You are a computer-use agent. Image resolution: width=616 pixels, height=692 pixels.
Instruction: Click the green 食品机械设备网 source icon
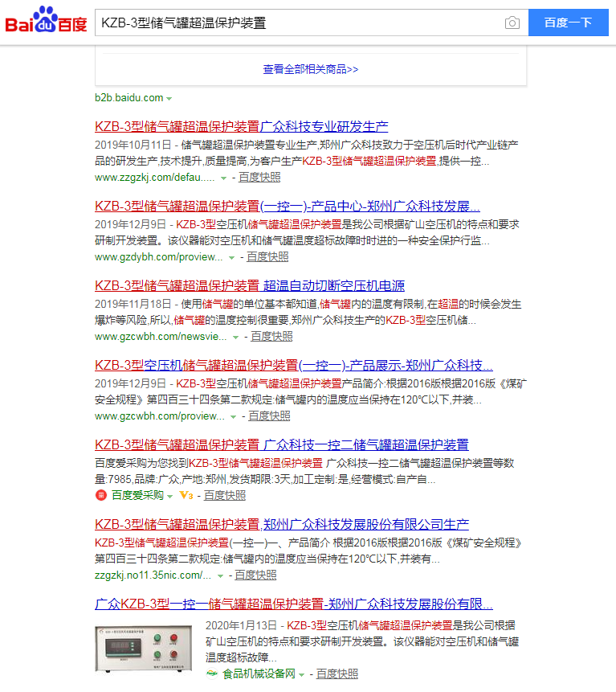point(212,674)
